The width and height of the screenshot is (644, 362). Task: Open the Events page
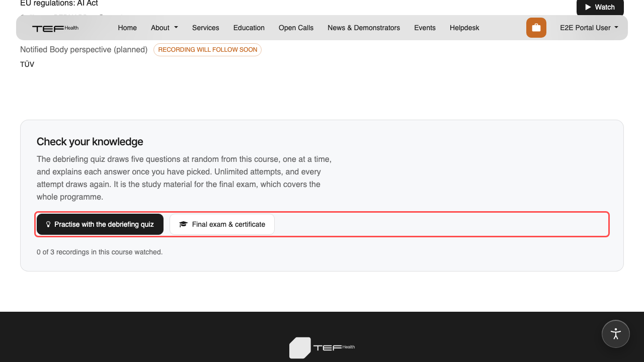425,28
